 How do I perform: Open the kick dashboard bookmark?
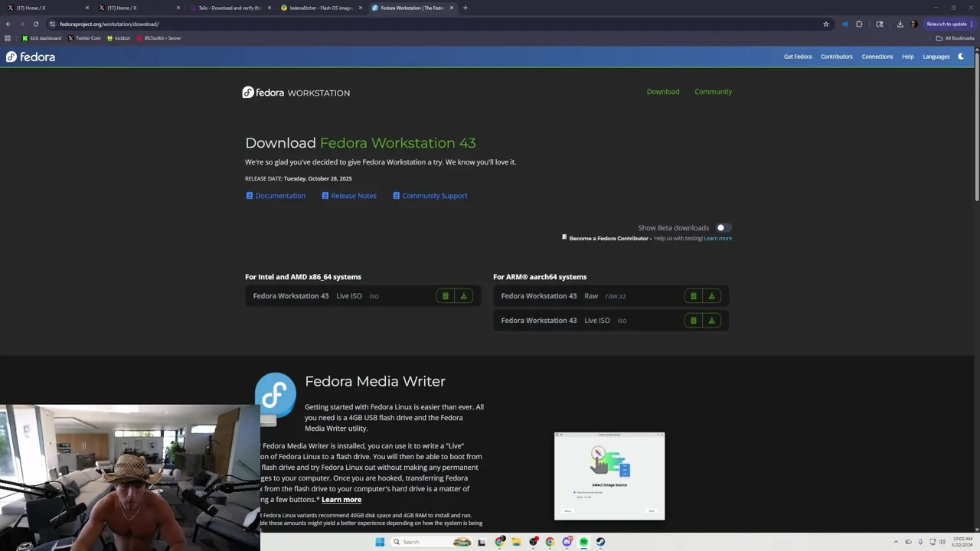pos(42,38)
